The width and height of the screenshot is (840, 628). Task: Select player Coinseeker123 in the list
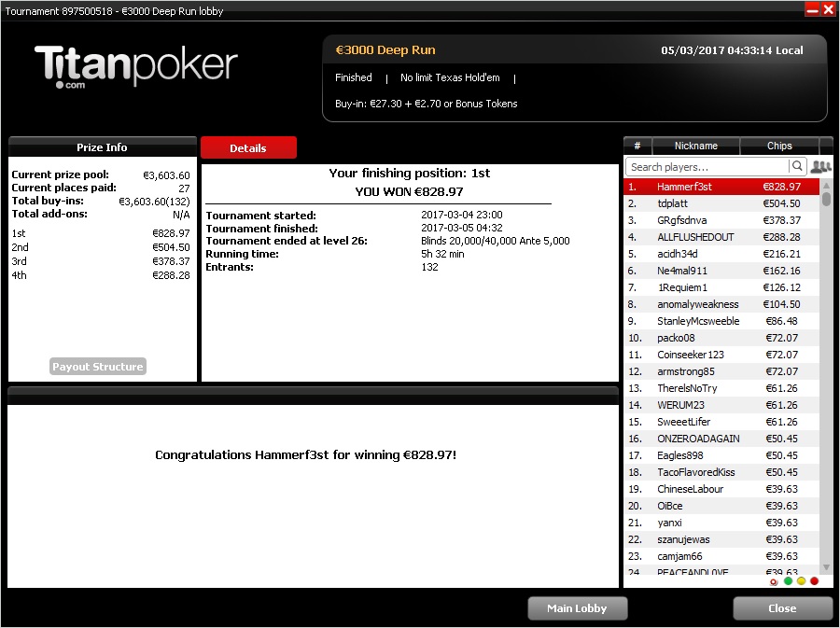coord(721,355)
